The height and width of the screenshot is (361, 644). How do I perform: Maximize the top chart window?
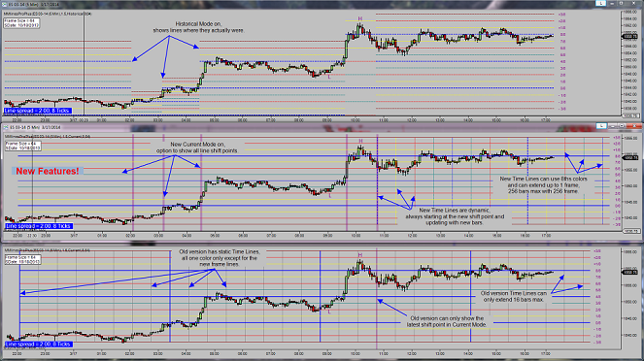(x=621, y=3)
